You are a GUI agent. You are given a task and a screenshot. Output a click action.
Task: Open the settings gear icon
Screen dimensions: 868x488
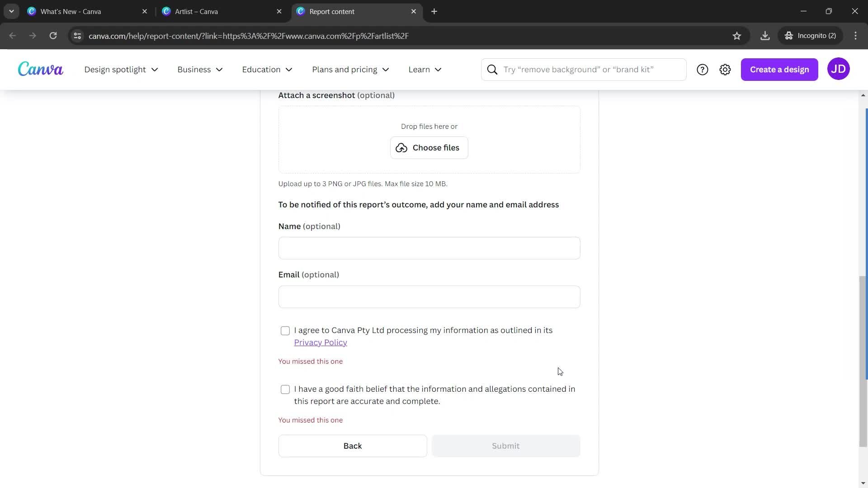point(725,70)
